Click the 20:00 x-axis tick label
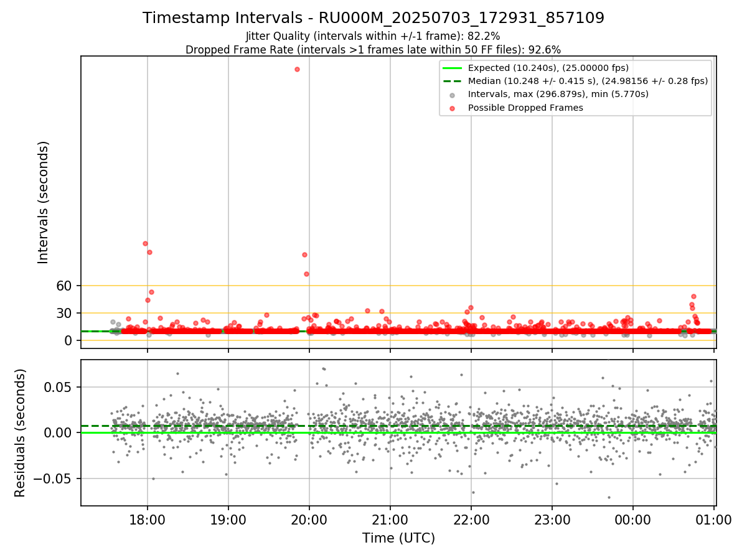 tap(309, 520)
